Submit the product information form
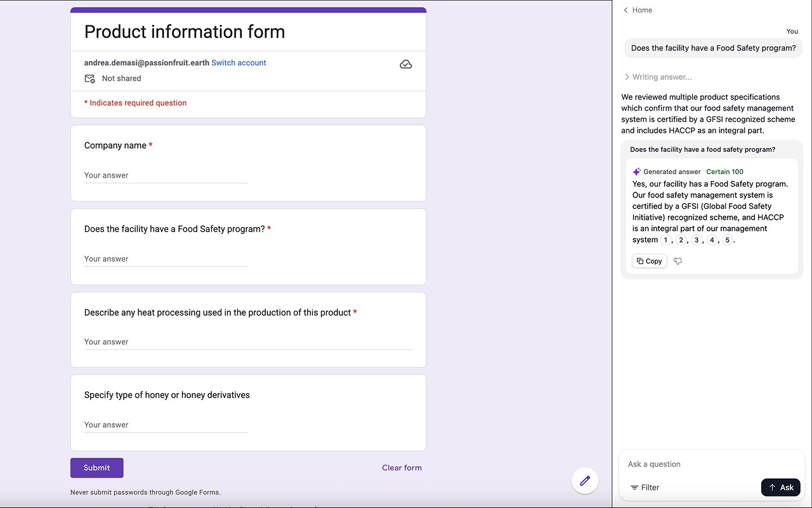 click(96, 468)
